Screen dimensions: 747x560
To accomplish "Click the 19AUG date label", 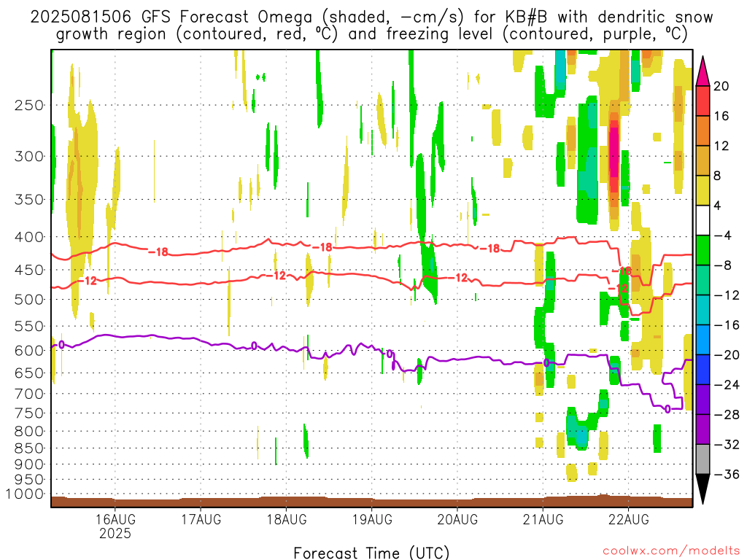I will 372,519.
